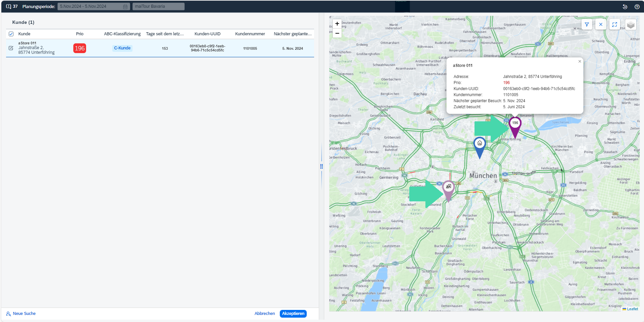The image size is (644, 322).
Task: Click the panel splitter handle between table and map
Action: point(321,166)
